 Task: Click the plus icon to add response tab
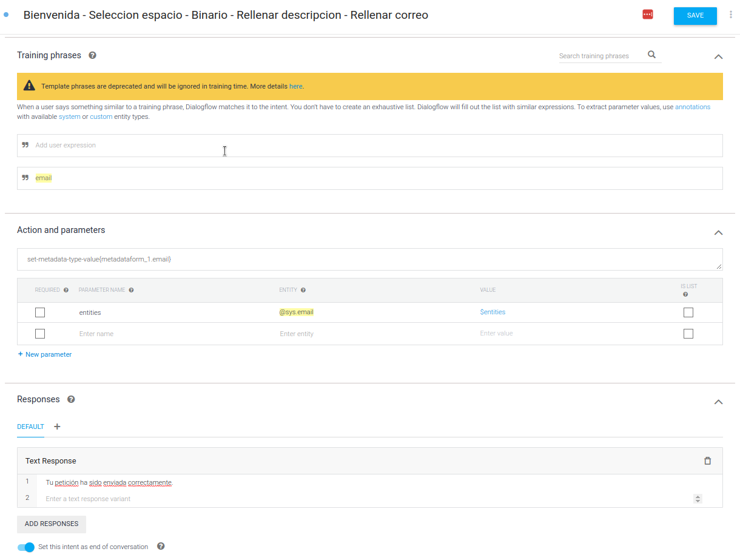[x=57, y=427]
